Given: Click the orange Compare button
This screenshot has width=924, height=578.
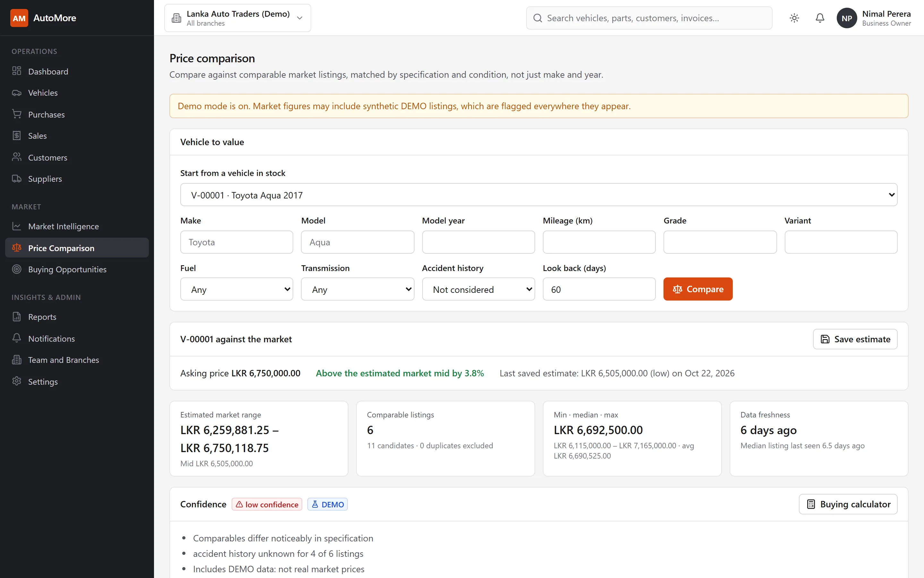Looking at the screenshot, I should click(697, 289).
